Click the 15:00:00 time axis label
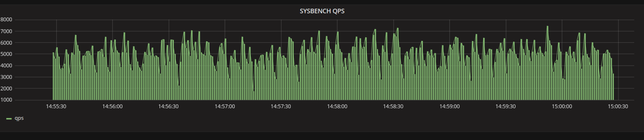644x140 pixels. tap(562, 106)
